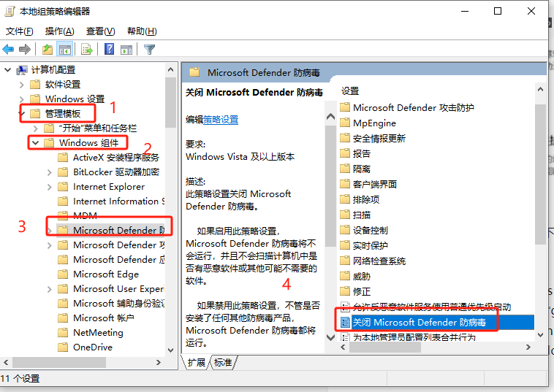The image size is (554, 392).
Task: Click the settings list scroll-right arrow
Action: [528, 347]
